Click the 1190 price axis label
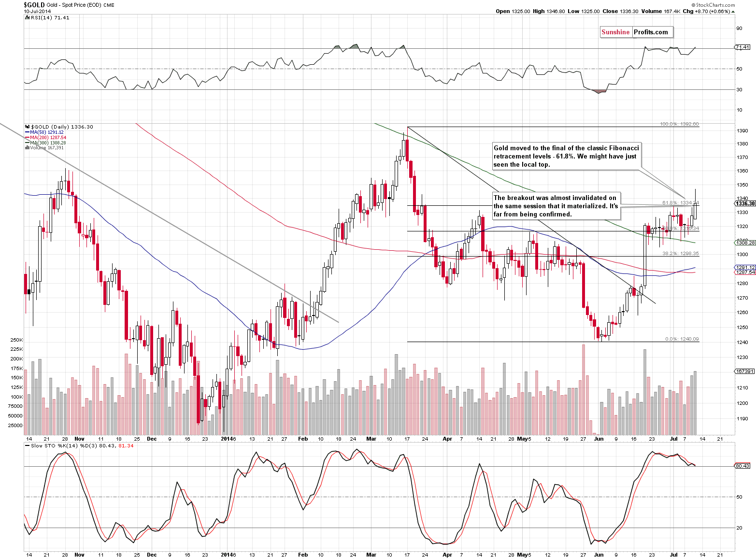Screen dimensions: 756x559 pyautogui.click(x=742, y=419)
